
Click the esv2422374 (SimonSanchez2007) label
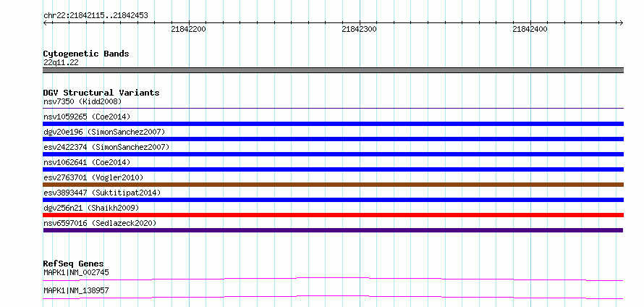106,147
